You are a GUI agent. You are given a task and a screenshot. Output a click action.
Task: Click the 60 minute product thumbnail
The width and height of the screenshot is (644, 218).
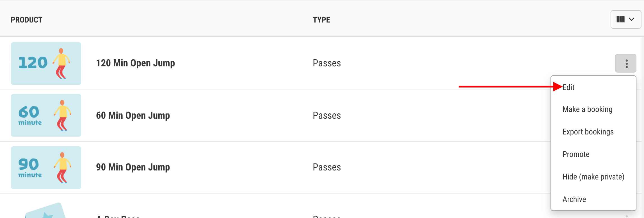click(46, 115)
